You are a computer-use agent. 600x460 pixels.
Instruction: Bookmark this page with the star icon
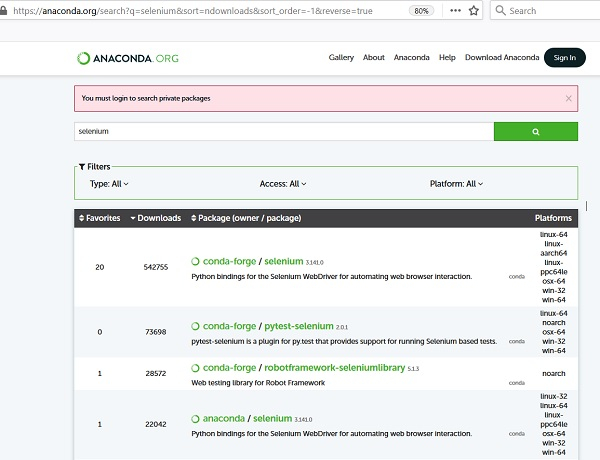[x=474, y=11]
